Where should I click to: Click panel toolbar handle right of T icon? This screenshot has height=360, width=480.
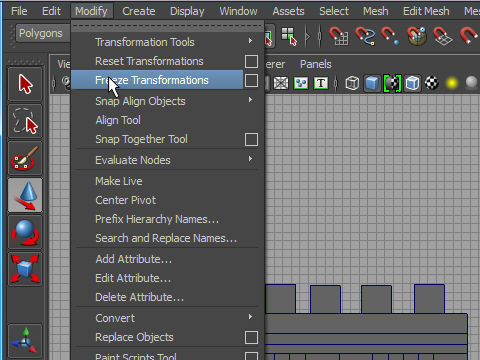tap(336, 83)
